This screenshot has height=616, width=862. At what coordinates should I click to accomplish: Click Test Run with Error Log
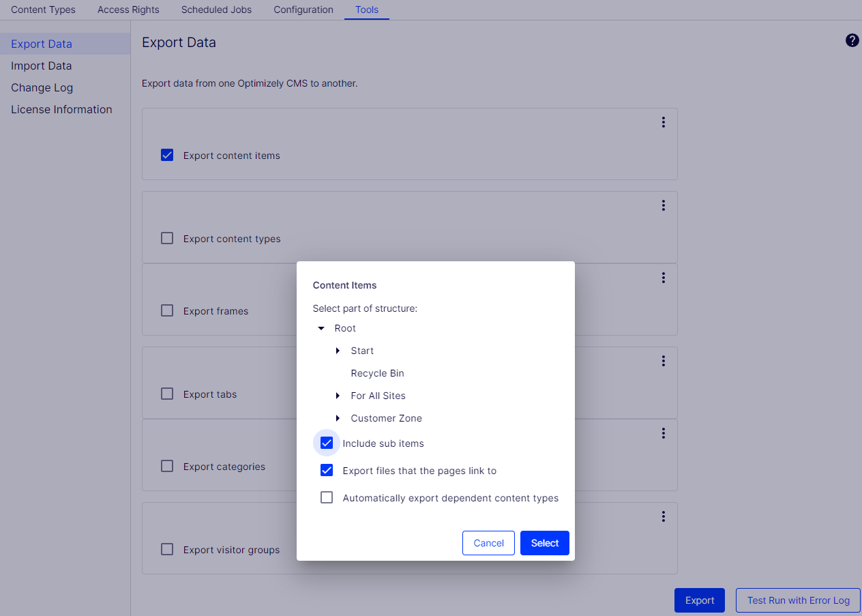point(799,600)
